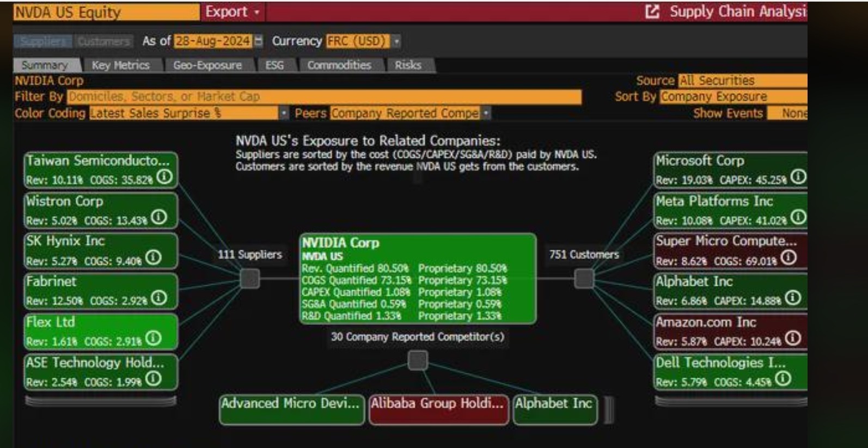Image resolution: width=868 pixels, height=448 pixels.
Task: Open info icon on Flex Ltd card
Action: pyautogui.click(x=154, y=339)
